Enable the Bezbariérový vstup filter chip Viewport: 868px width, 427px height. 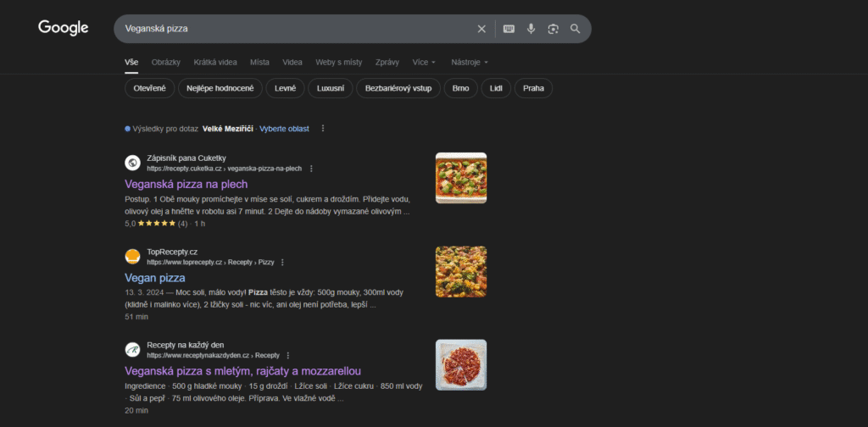click(x=398, y=88)
